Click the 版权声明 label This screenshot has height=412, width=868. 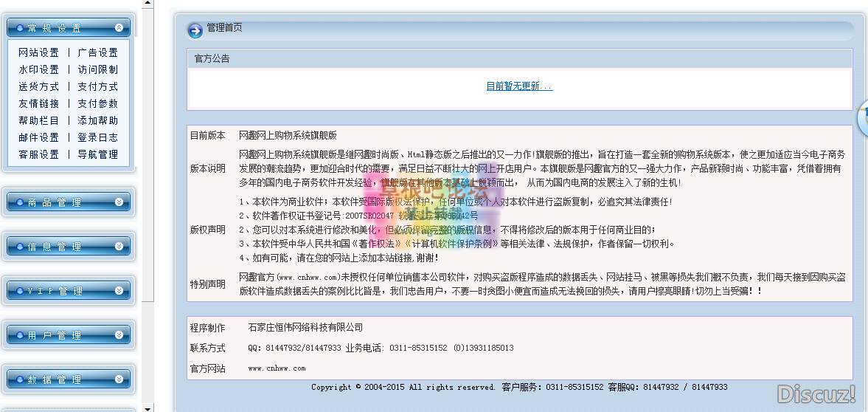point(207,230)
